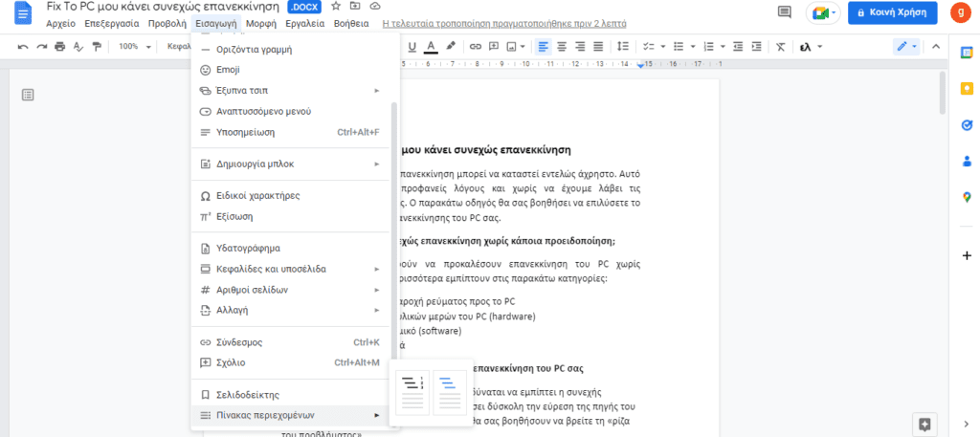This screenshot has width=980, height=437.
Task: Open the Μορφή menu
Action: click(254, 22)
